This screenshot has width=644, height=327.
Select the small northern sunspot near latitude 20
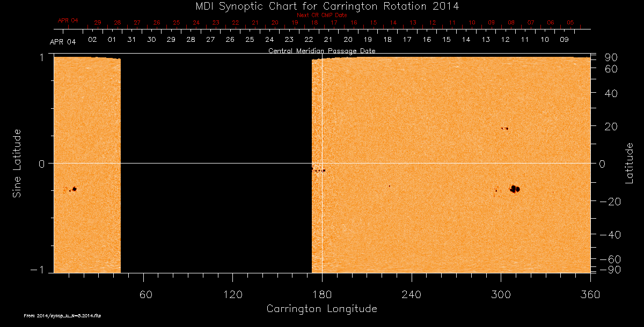[504, 129]
